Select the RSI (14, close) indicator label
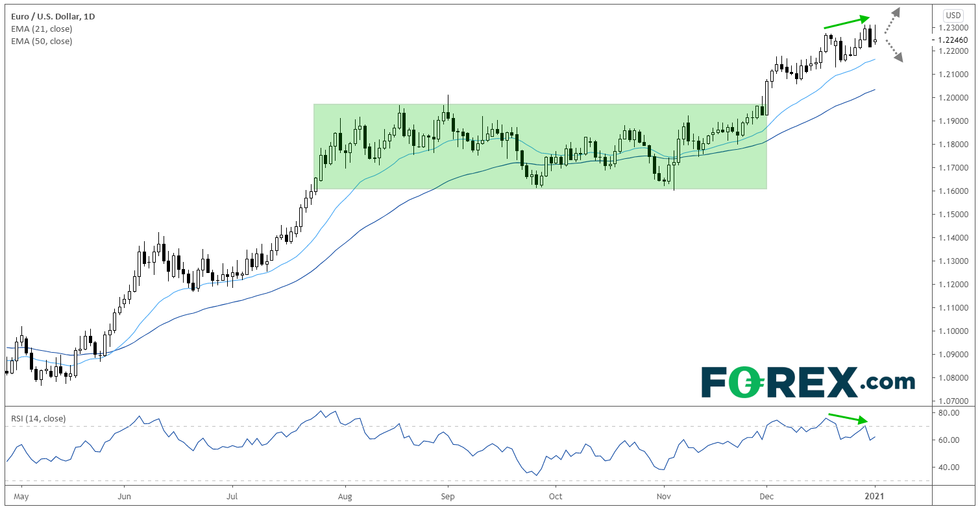 (x=38, y=418)
